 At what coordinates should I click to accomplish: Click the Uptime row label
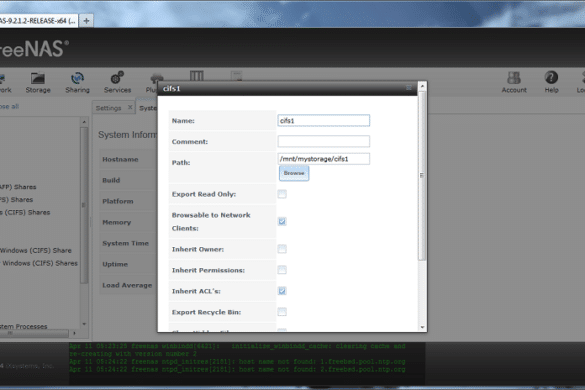(115, 264)
